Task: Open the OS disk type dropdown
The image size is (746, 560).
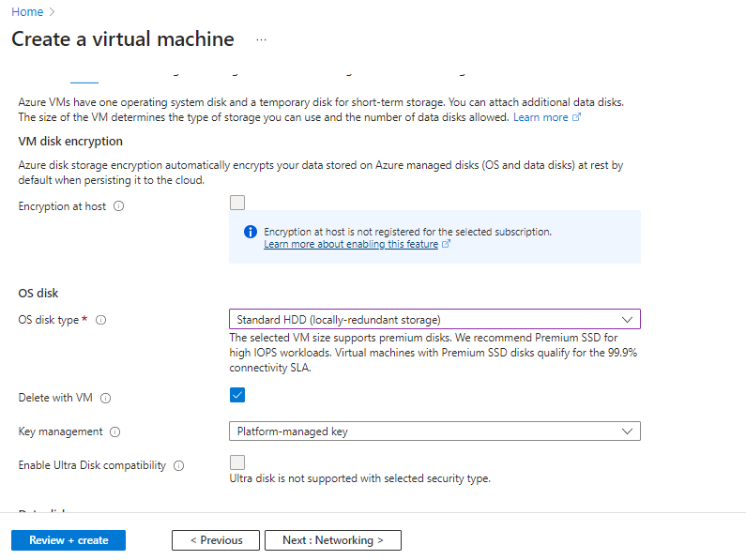Action: point(434,319)
